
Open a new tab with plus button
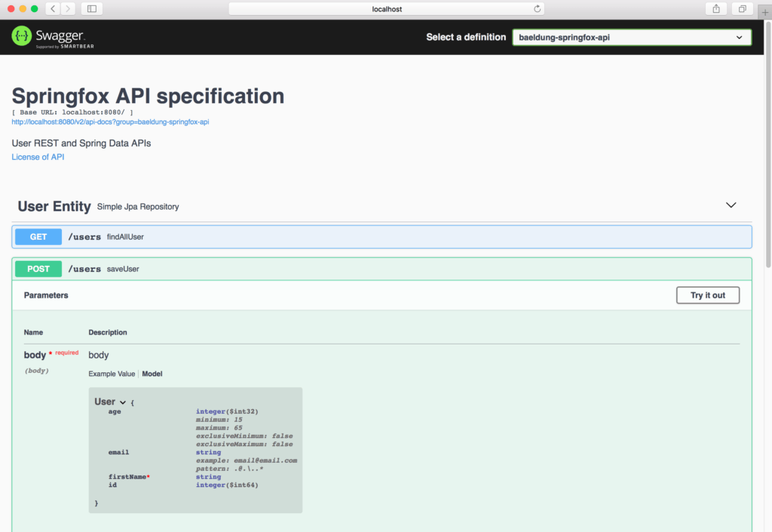(x=764, y=12)
